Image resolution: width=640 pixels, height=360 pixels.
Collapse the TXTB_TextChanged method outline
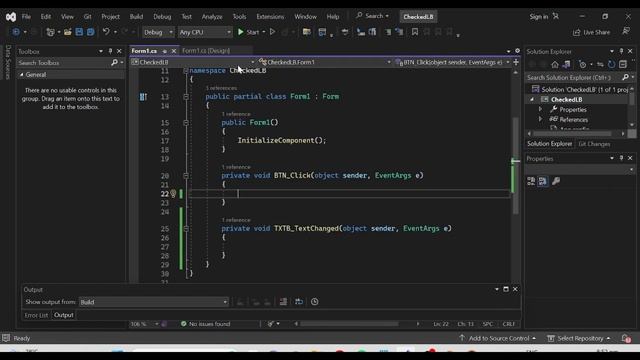[186, 229]
